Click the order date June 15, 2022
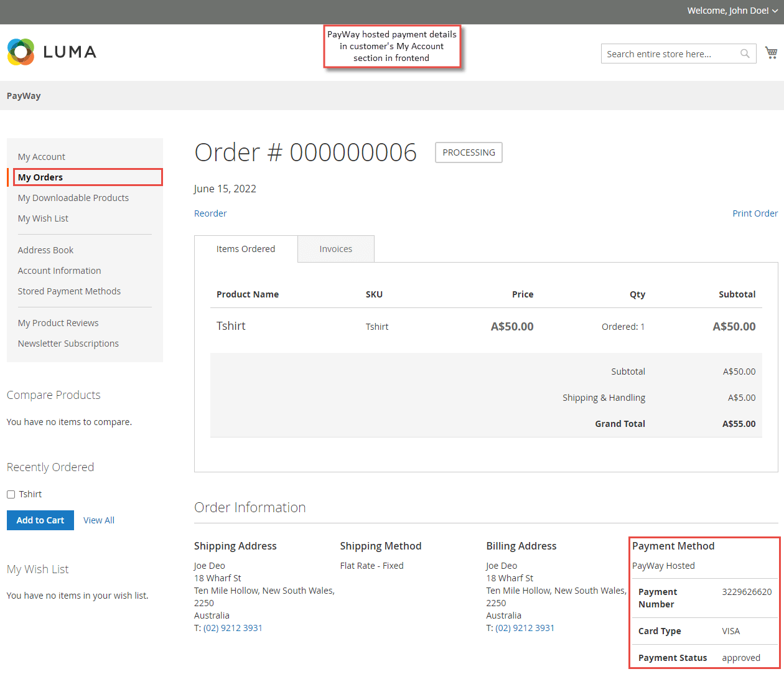 pos(225,189)
